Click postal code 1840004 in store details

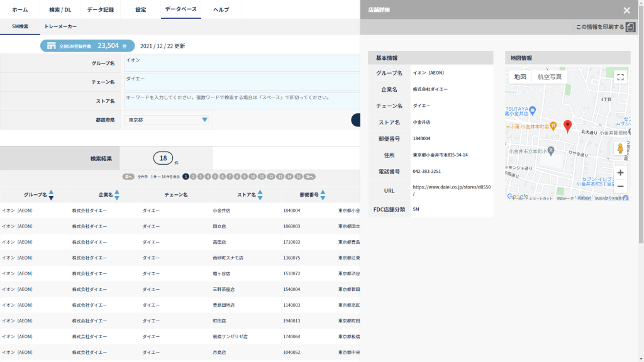tap(422, 139)
